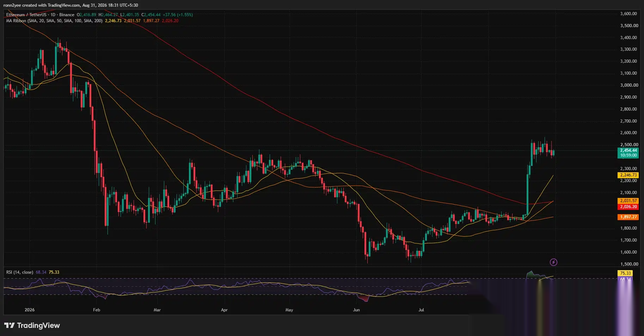Click the 3,400.00 price axis label
This screenshot has height=336, width=644.
tap(629, 38)
